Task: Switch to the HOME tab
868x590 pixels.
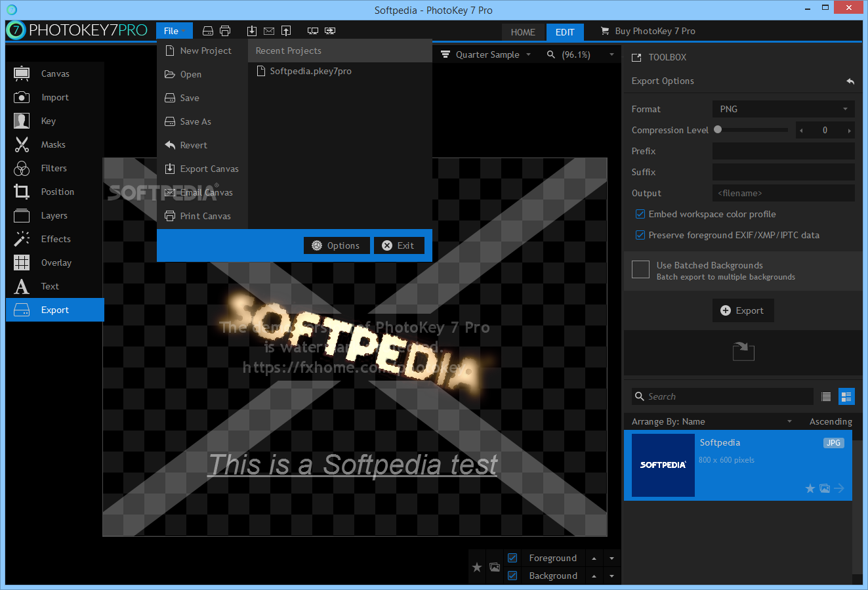Action: [x=523, y=32]
